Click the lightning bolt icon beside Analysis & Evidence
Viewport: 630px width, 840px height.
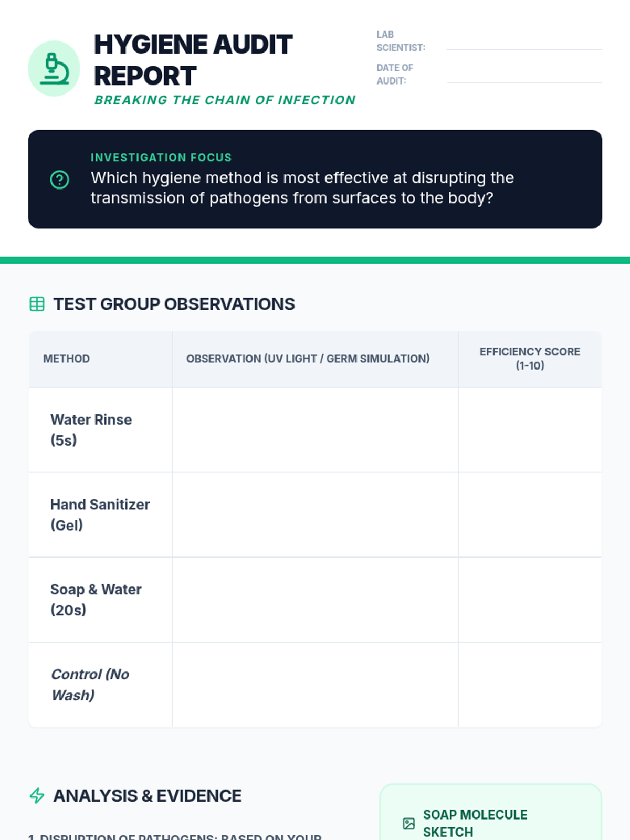click(37, 795)
